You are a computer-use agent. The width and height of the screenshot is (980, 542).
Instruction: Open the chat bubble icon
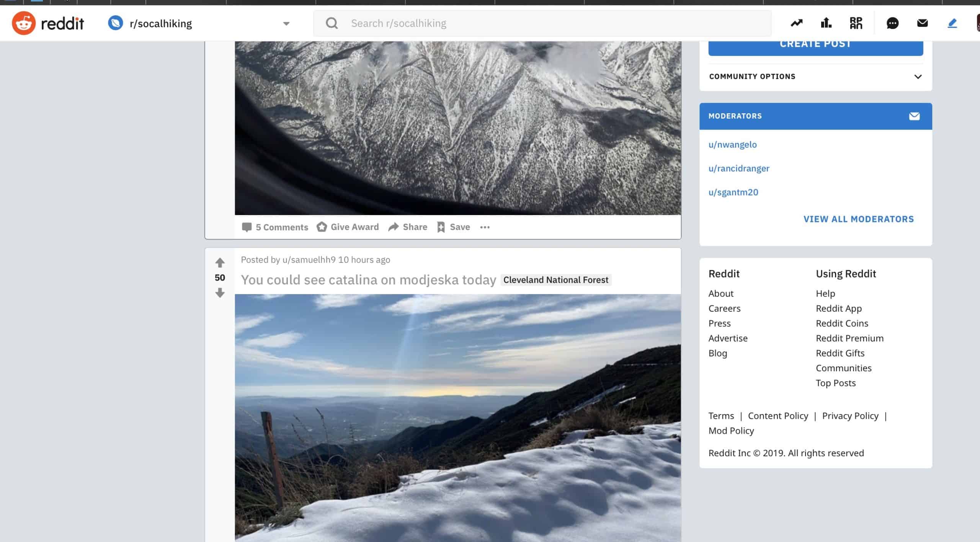coord(892,23)
